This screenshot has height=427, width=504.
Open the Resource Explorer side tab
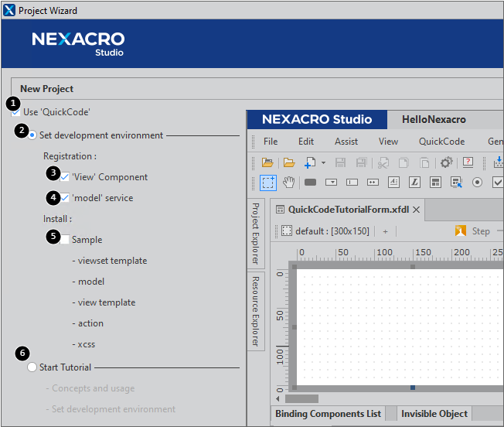click(x=256, y=310)
